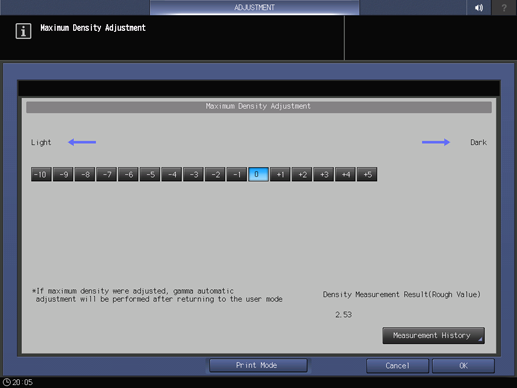Open help with the question mark icon

[x=504, y=7]
